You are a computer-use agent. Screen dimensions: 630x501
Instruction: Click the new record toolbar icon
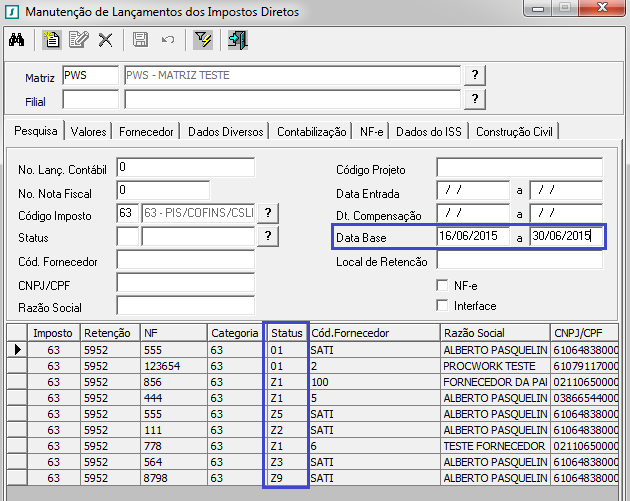point(52,40)
